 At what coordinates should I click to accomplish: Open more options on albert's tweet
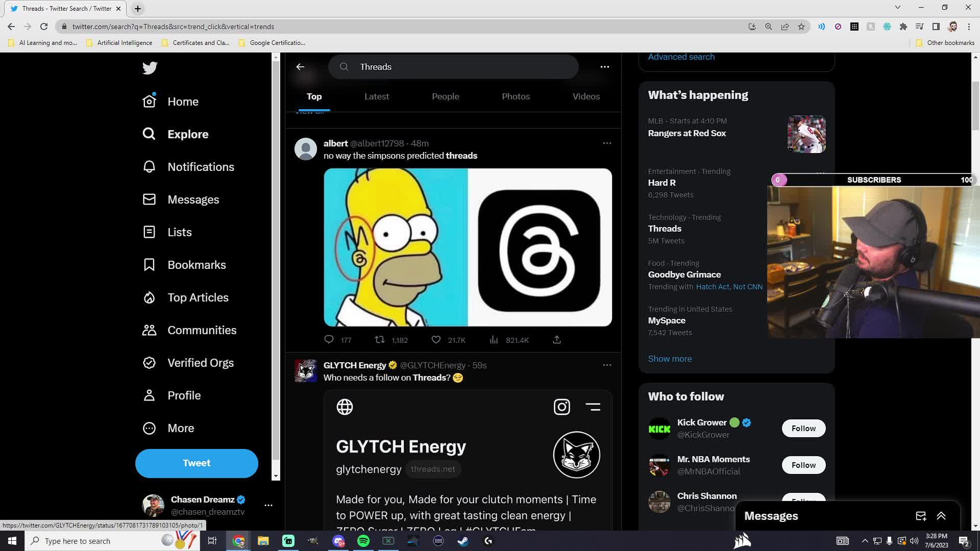pos(607,143)
